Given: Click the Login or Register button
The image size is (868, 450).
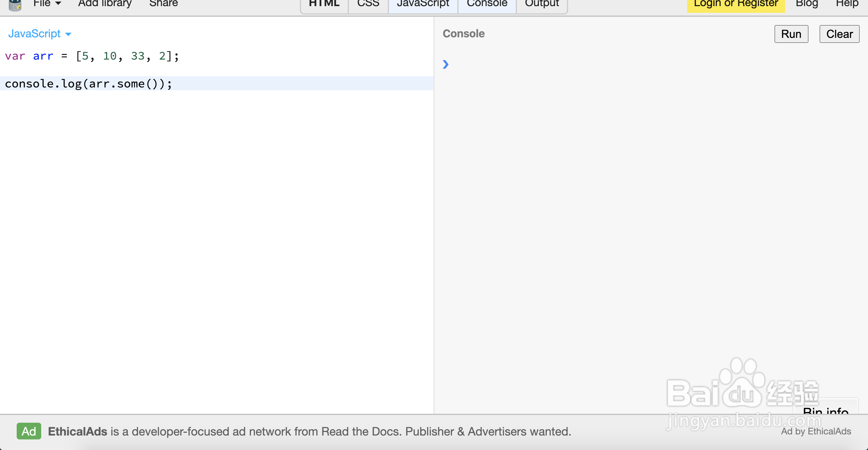Looking at the screenshot, I should tap(736, 4).
